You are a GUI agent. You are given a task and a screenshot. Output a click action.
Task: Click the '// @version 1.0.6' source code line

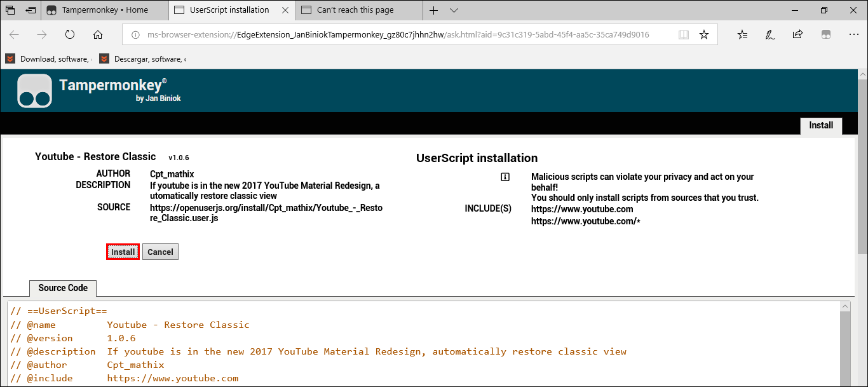click(x=72, y=338)
